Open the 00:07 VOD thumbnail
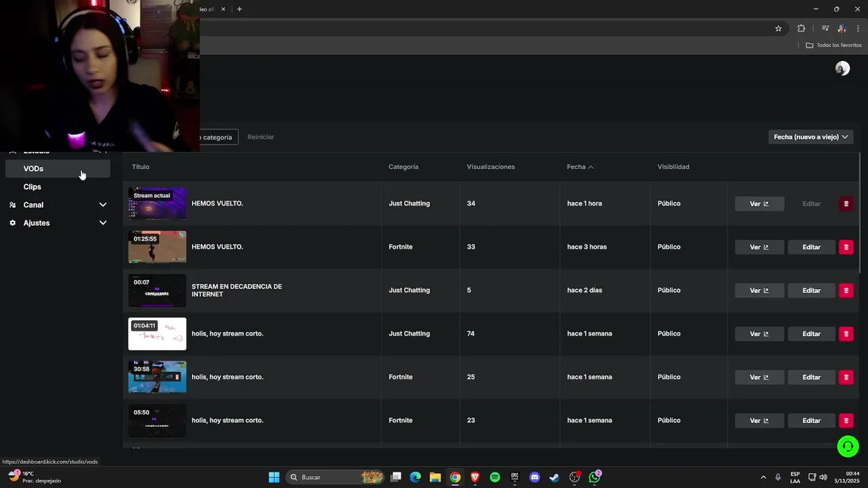 (x=157, y=290)
